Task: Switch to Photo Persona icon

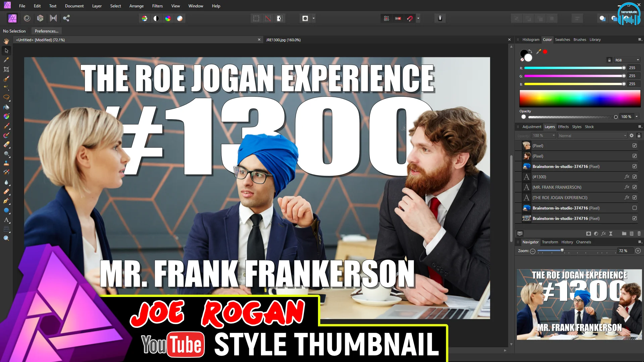Action: [12, 18]
